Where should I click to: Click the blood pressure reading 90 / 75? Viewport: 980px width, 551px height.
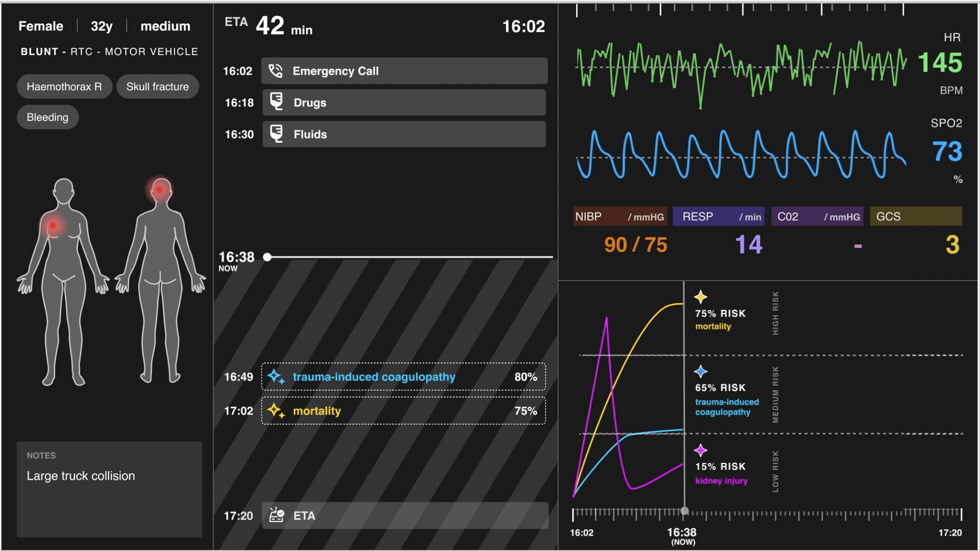click(635, 245)
